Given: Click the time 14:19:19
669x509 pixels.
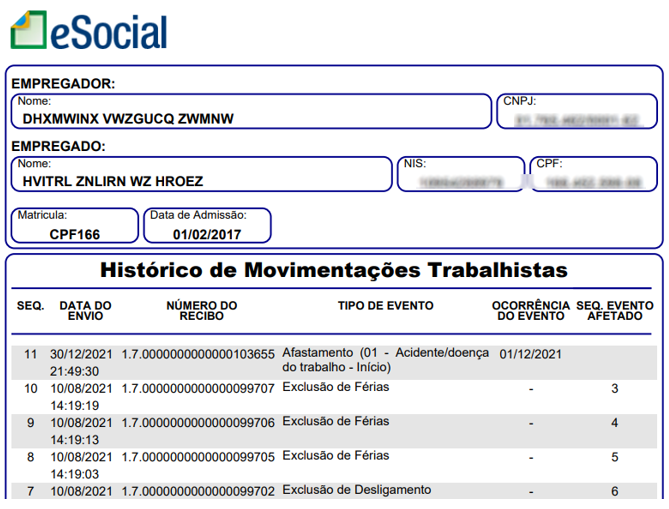Looking at the screenshot, I should coord(75,405).
